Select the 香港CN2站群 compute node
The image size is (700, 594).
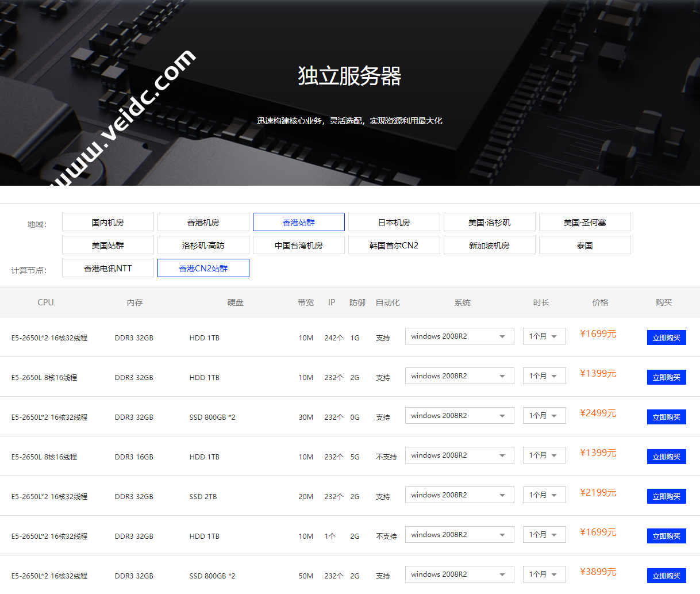(x=203, y=268)
